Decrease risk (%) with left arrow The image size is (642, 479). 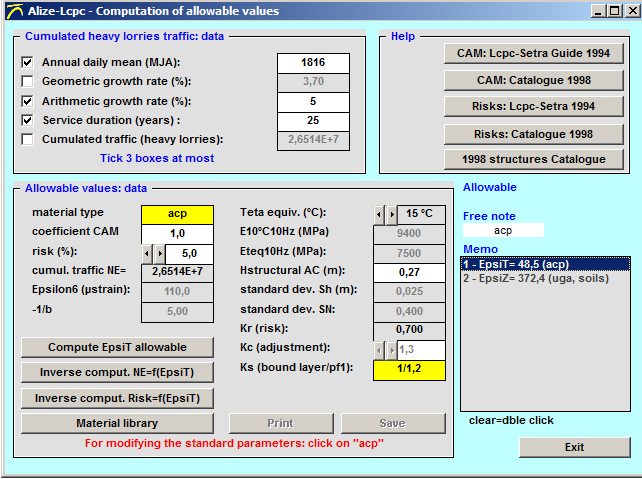pyautogui.click(x=147, y=254)
